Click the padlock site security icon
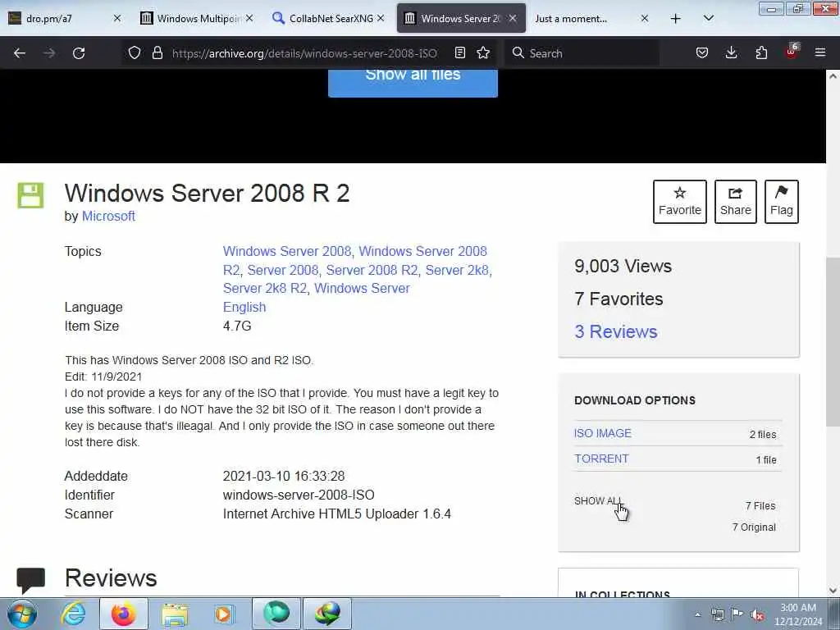The height and width of the screenshot is (630, 840). [157, 53]
